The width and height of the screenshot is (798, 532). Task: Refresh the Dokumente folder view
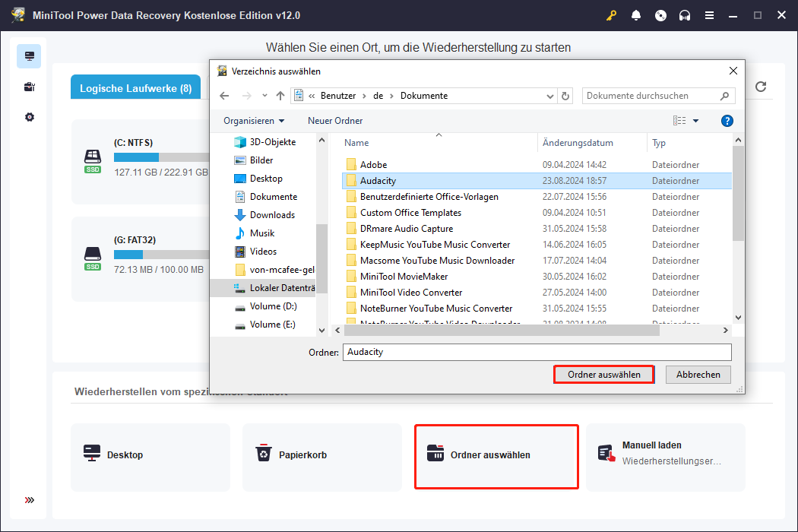(x=565, y=96)
